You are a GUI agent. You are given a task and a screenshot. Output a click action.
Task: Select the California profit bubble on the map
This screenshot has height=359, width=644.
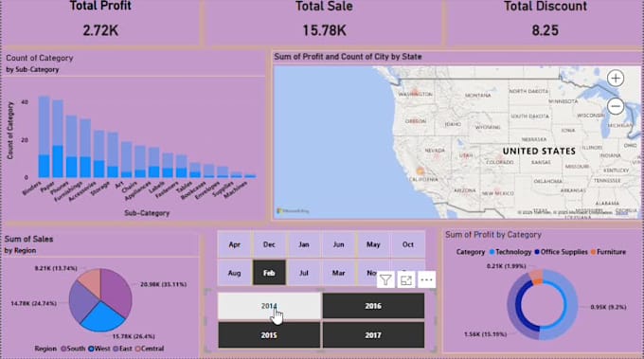click(x=420, y=171)
